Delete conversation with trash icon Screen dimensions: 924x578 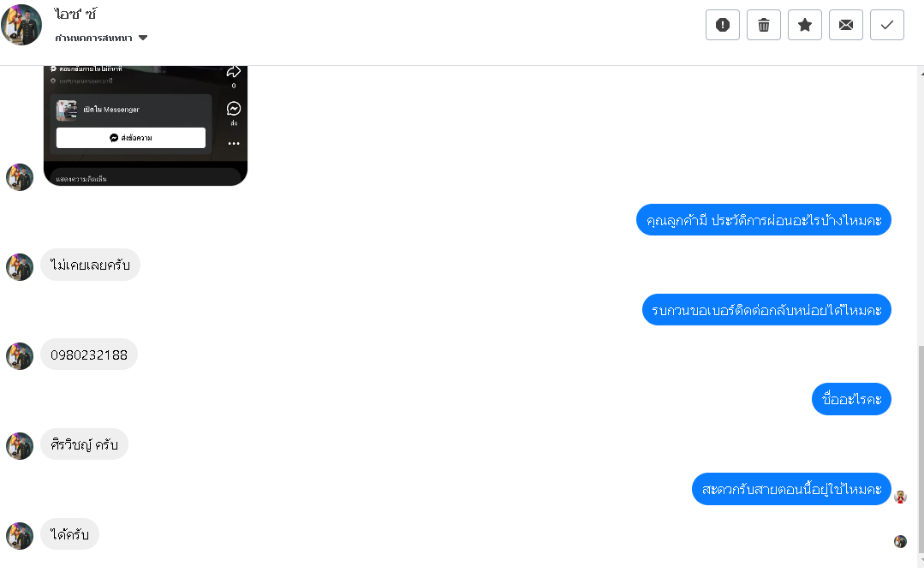point(764,25)
